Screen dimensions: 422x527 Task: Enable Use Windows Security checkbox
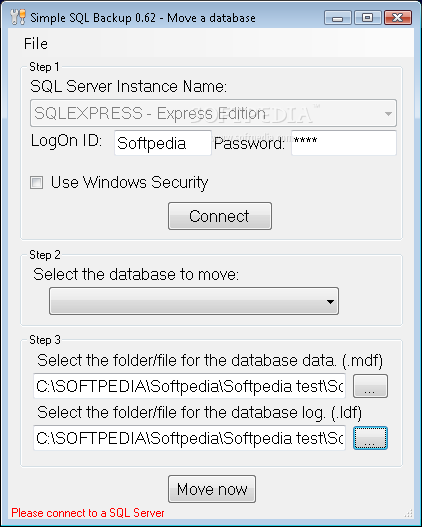click(36, 183)
